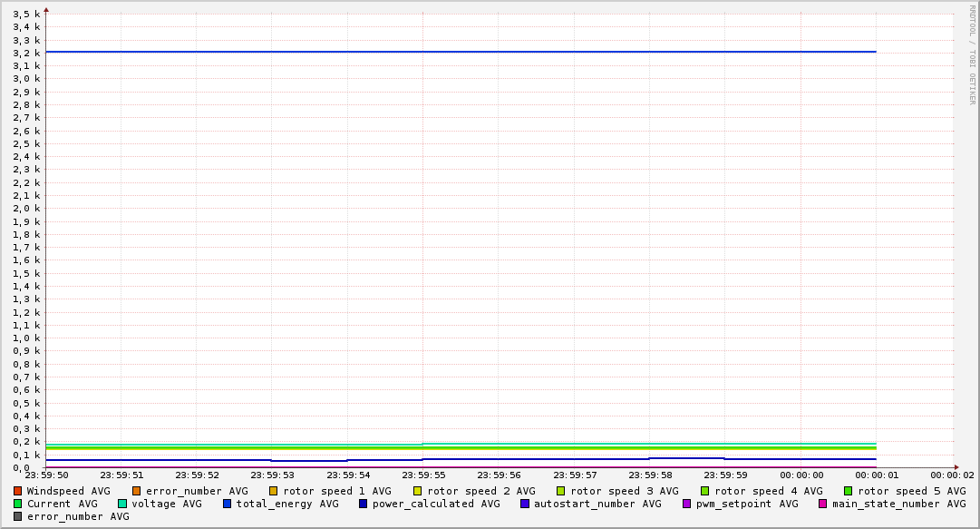Select the teal voltage AVG legend swatch

[122, 504]
